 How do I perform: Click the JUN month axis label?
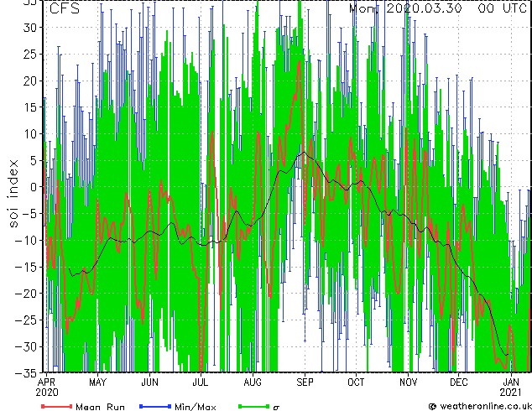[x=149, y=382]
